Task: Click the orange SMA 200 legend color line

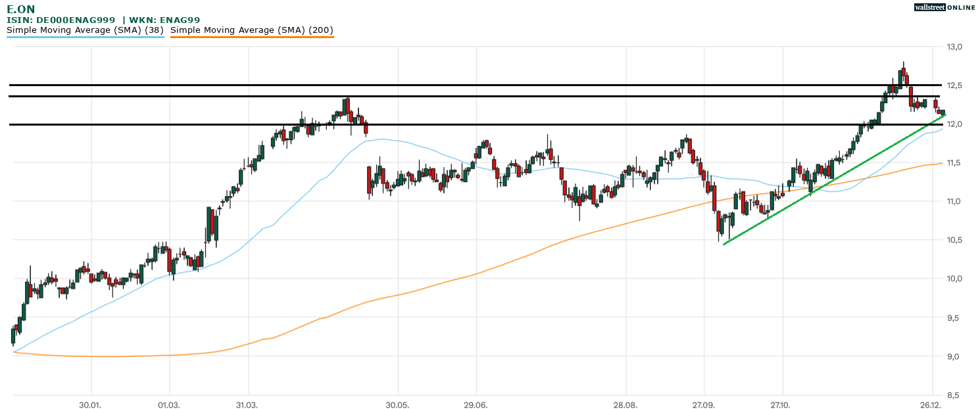Action: tap(252, 37)
